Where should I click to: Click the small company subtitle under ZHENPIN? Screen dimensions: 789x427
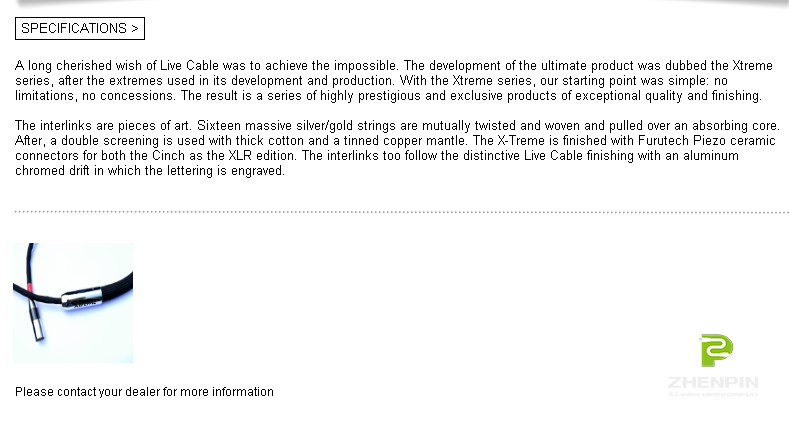pyautogui.click(x=713, y=394)
